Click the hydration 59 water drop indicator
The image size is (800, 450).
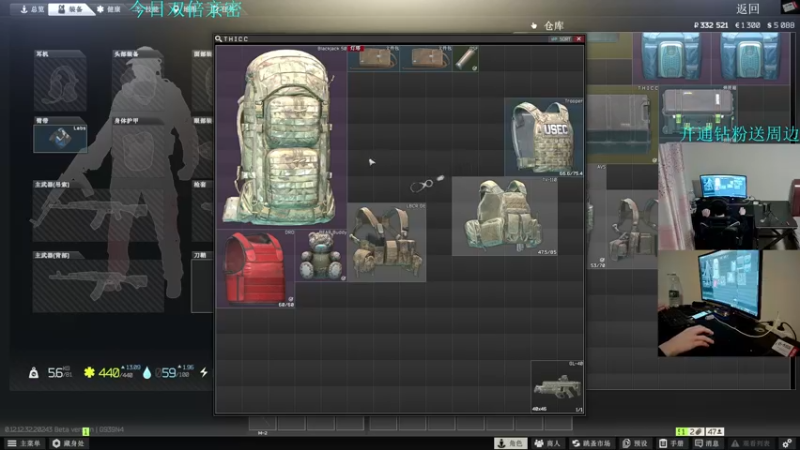point(167,372)
